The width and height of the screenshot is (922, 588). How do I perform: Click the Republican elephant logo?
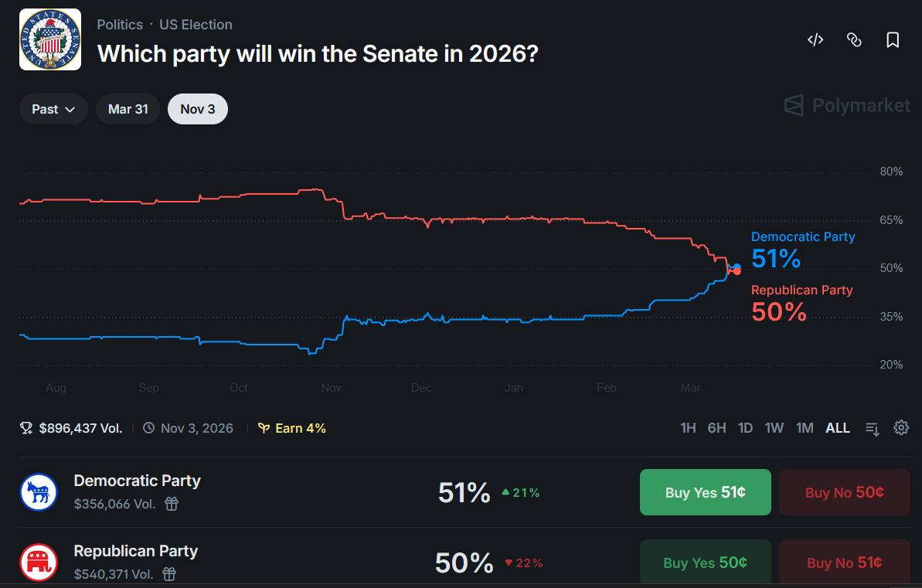click(39, 563)
